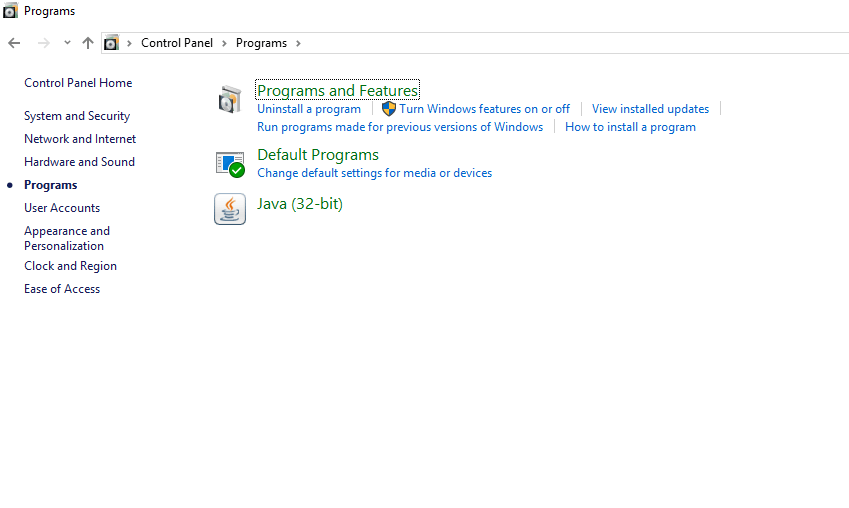Open the recent locations dropdown arrow
This screenshot has width=849, height=508.
[67, 43]
